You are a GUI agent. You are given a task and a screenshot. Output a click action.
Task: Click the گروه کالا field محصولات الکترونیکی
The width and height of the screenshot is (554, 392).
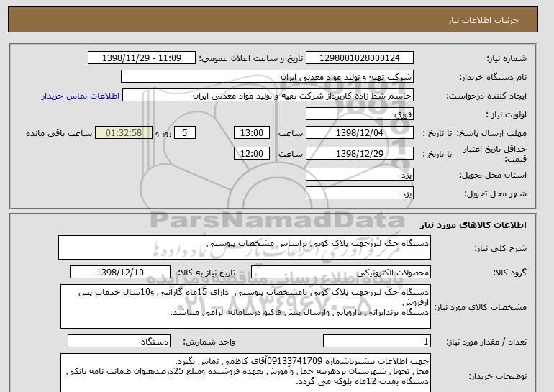coord(341,273)
